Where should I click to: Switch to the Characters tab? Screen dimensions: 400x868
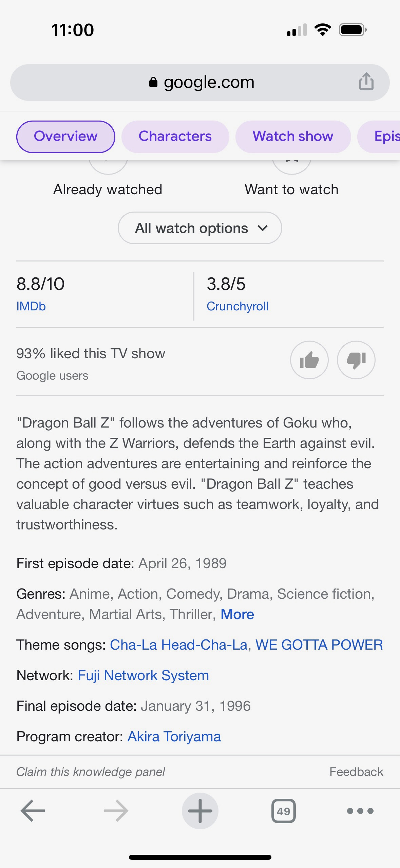tap(175, 137)
